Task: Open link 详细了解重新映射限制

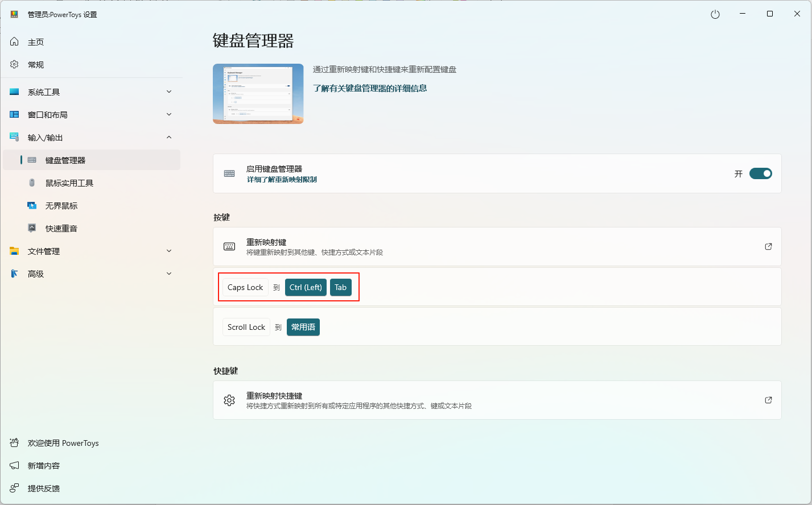Action: tap(282, 179)
